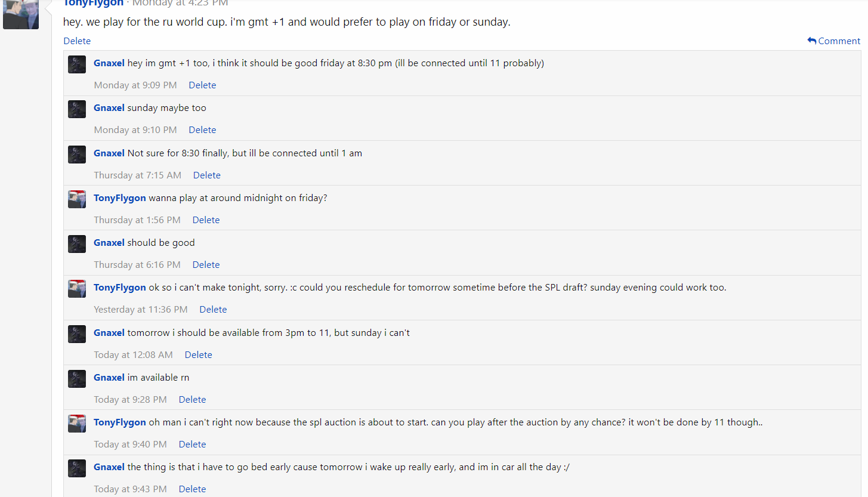Click TonyFlygon's avatar on the midnight comment
This screenshot has height=497, width=868.
point(77,199)
